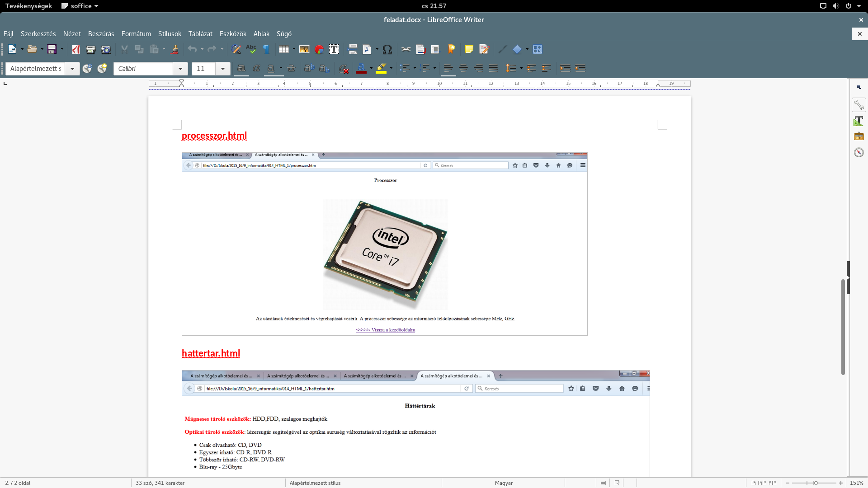The width and height of the screenshot is (868, 488).
Task: Toggle Underline formatting
Action: click(x=271, y=69)
